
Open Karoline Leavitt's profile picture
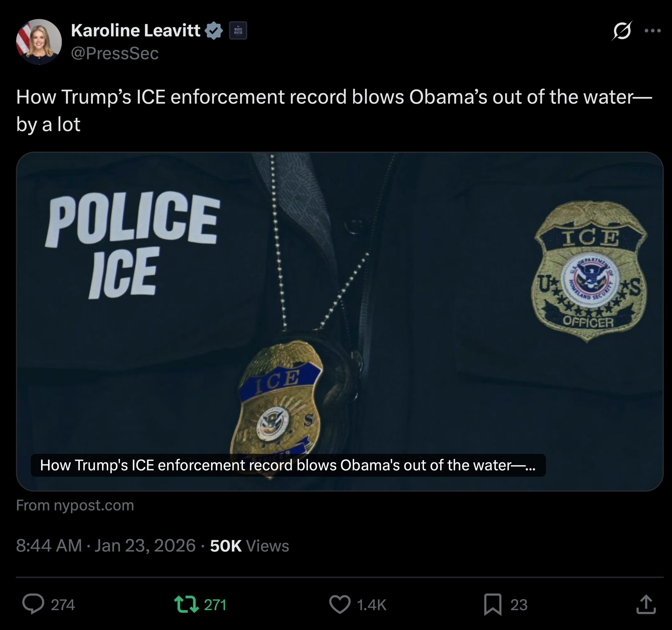pos(39,41)
